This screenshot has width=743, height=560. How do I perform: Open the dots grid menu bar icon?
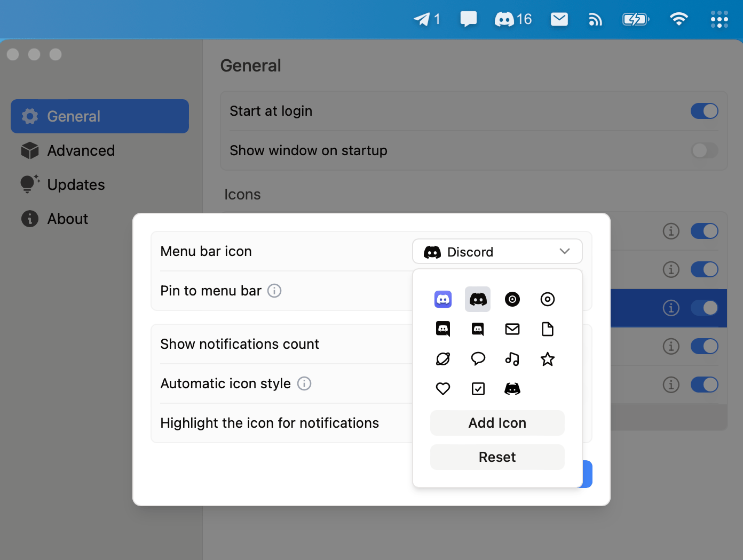click(x=719, y=20)
